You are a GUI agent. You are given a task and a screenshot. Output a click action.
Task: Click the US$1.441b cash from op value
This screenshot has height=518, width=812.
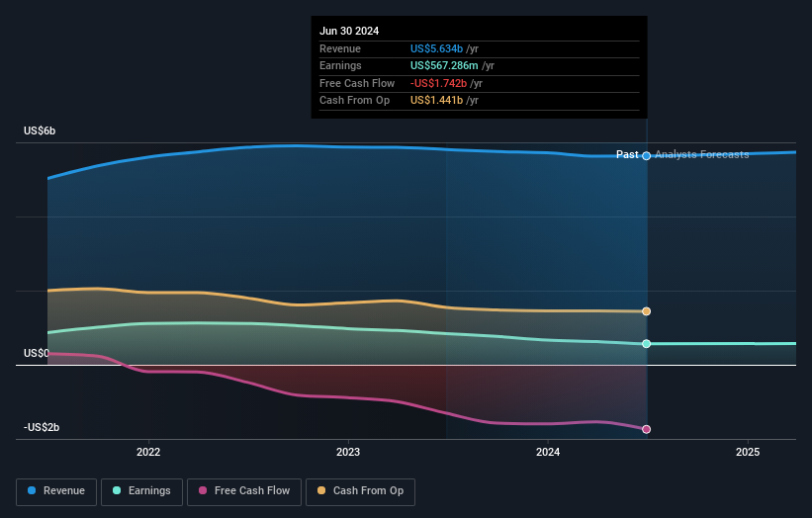436,101
